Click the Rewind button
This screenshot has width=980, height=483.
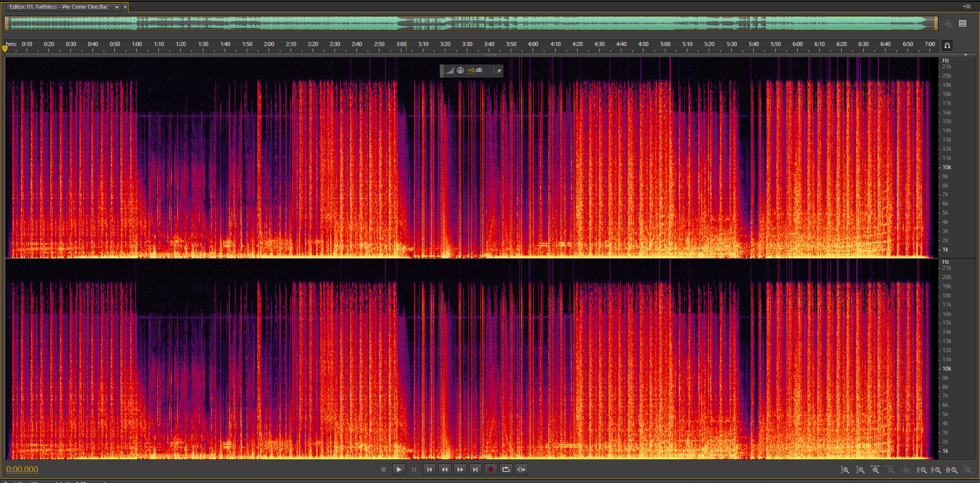pos(445,469)
